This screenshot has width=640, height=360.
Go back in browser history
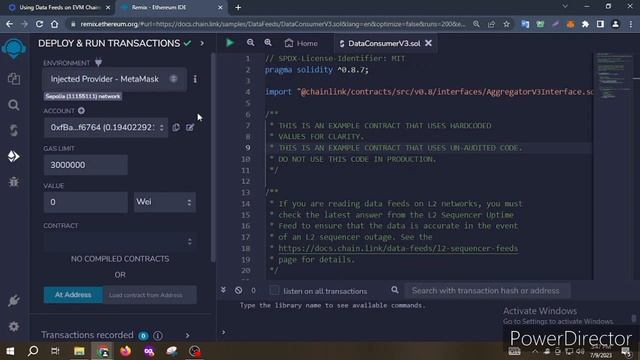coord(9,24)
